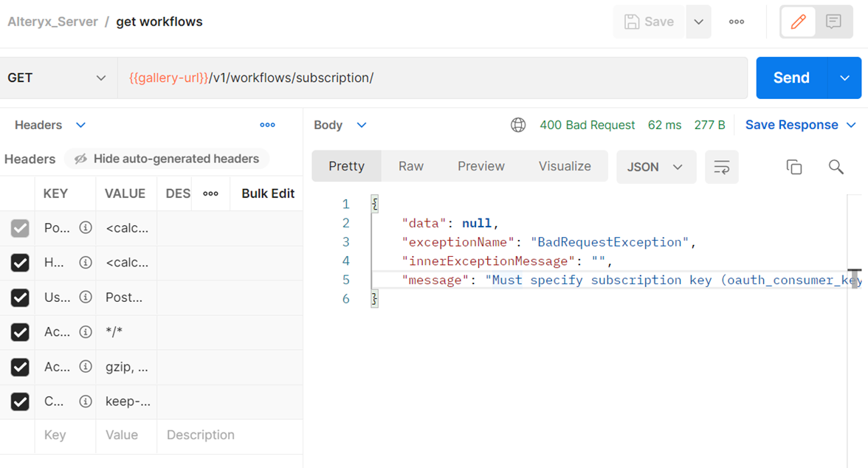Toggle line wrapping in the response viewer
The height and width of the screenshot is (468, 868).
[x=721, y=167]
